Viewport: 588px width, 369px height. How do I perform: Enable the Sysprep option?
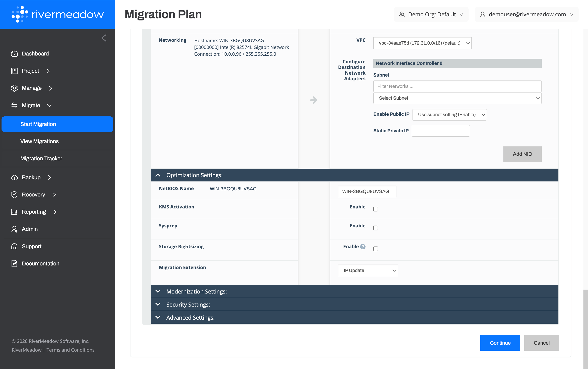coord(375,228)
